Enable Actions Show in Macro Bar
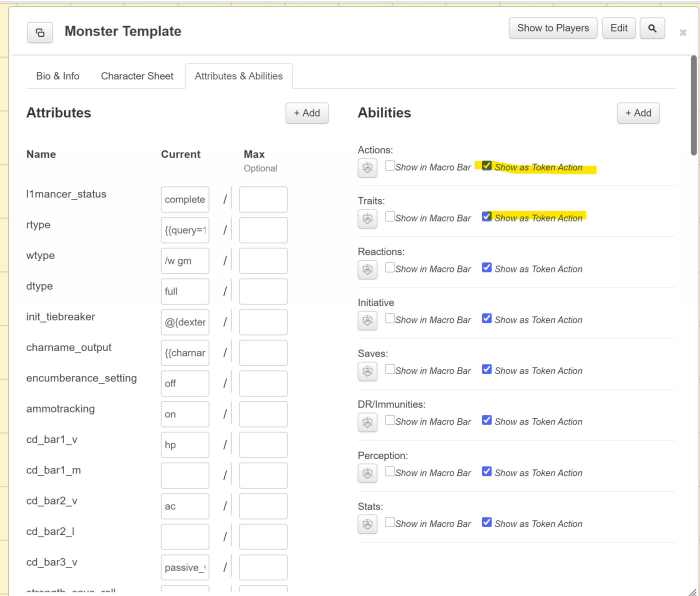700x596 pixels. click(390, 166)
